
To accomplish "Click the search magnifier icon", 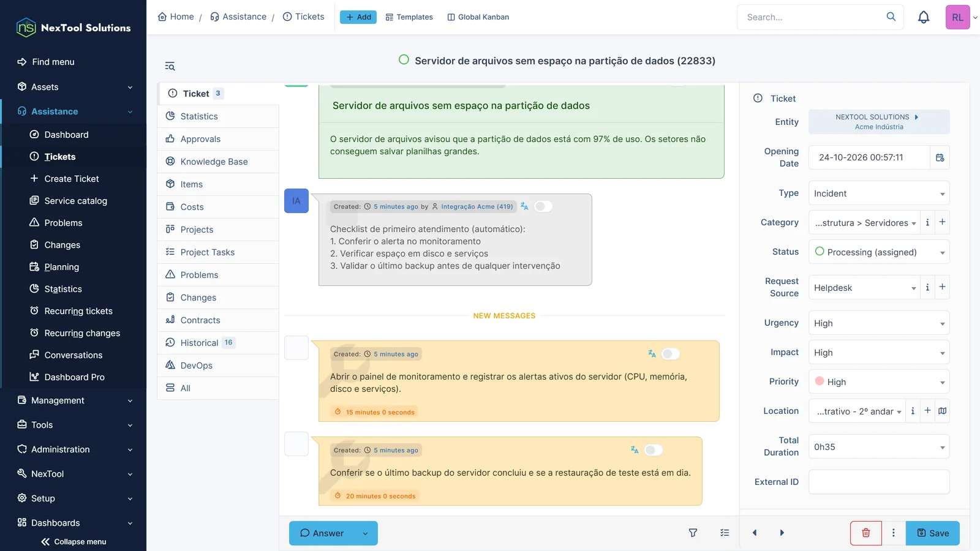I will pyautogui.click(x=891, y=17).
